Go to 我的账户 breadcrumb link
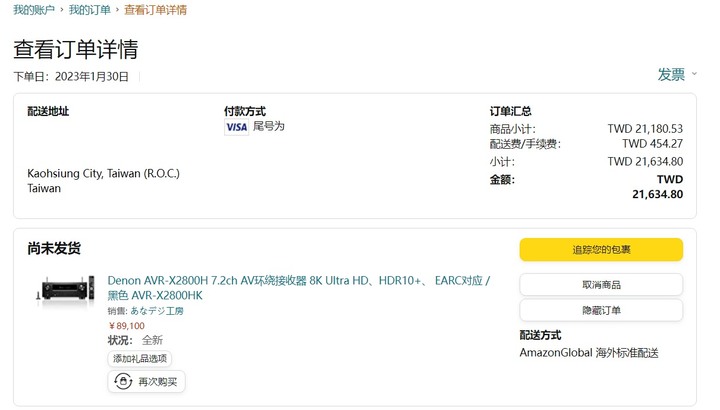Viewport: 720px width, 410px height. coord(34,10)
